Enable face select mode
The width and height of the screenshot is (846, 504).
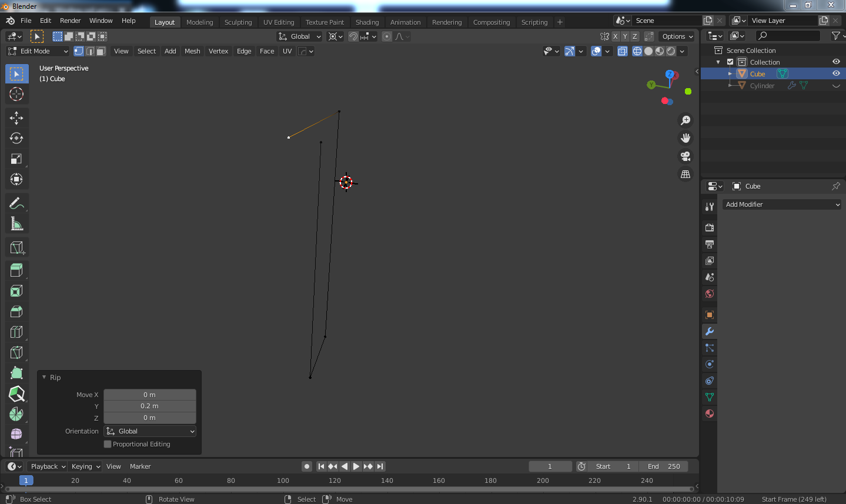101,51
